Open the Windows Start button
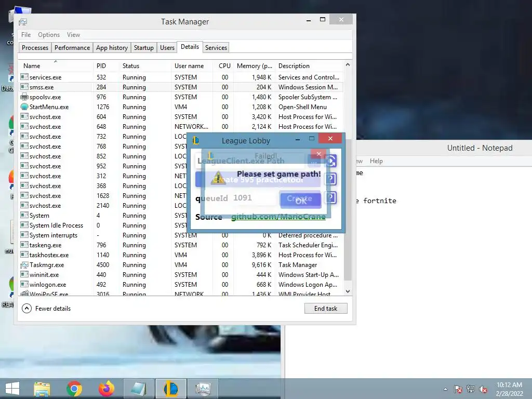532x399 pixels. coord(12,389)
